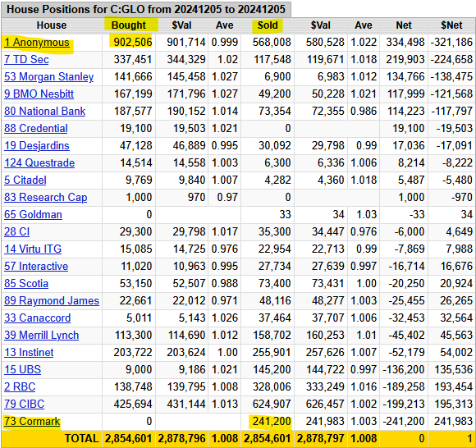Click the Bought column header
The height and width of the screenshot is (448, 476).
(129, 25)
